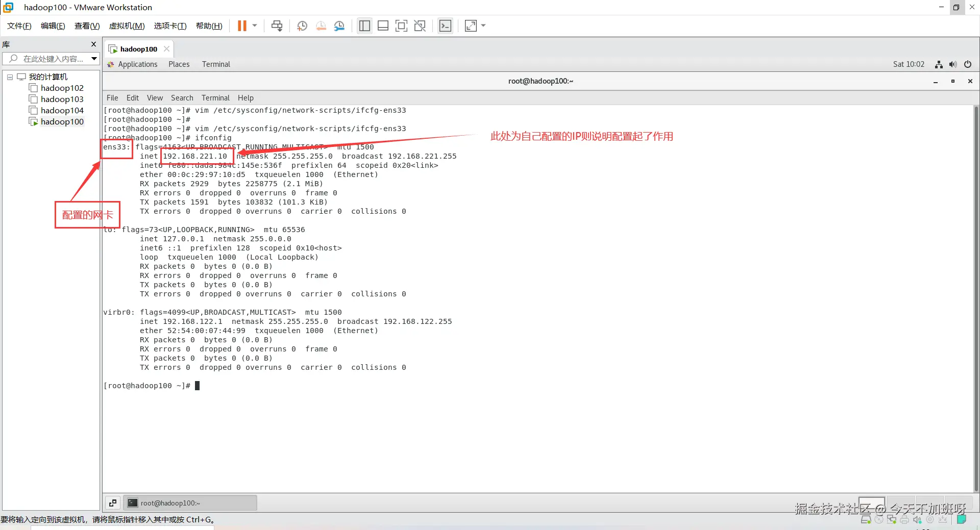Select hadoop104 in the library tree
This screenshot has width=980, height=530.
click(62, 111)
